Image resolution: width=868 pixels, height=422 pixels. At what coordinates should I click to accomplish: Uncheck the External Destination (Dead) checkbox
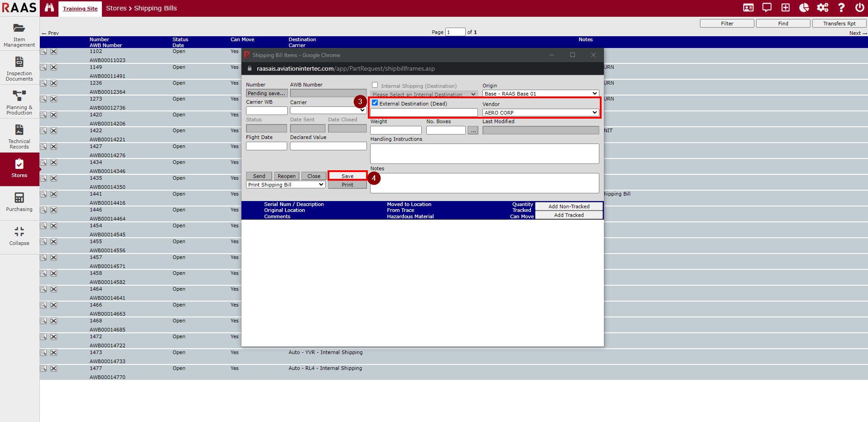(375, 103)
